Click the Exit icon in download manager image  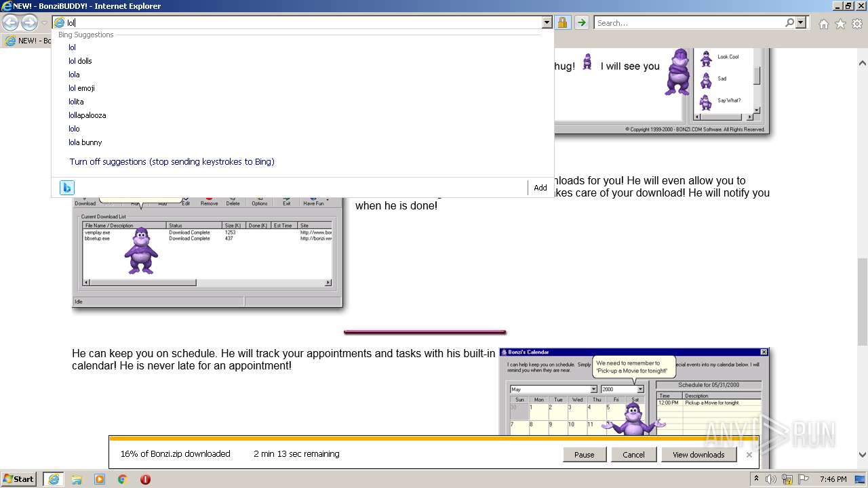click(x=287, y=202)
